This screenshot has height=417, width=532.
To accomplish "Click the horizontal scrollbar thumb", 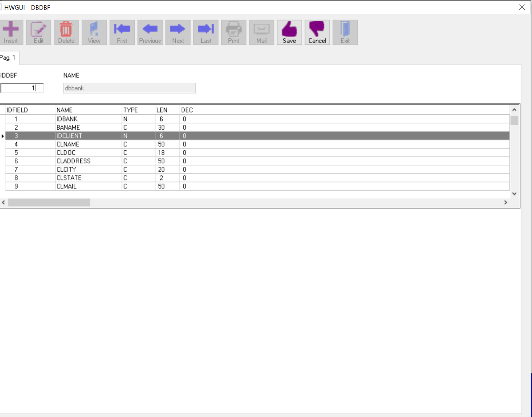I will pos(49,203).
